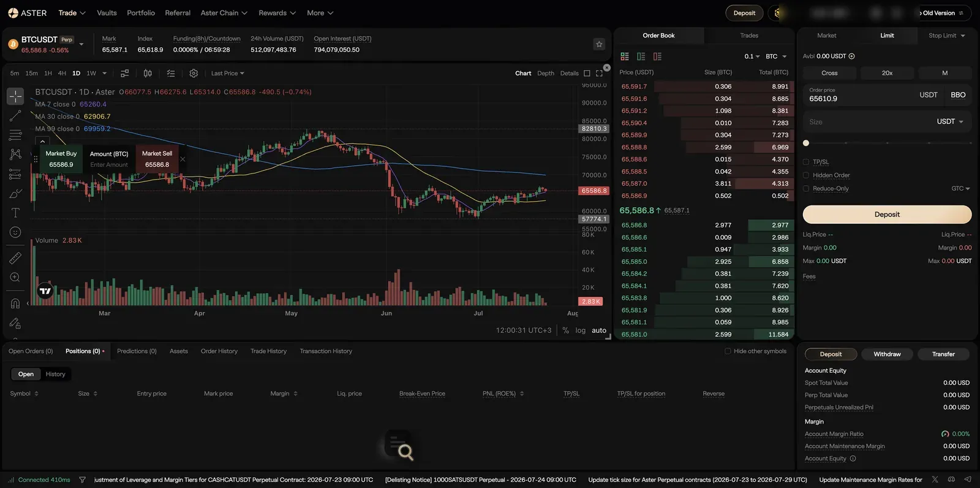The height and width of the screenshot is (488, 980).
Task: Click the top bar Deposit button
Action: click(744, 13)
